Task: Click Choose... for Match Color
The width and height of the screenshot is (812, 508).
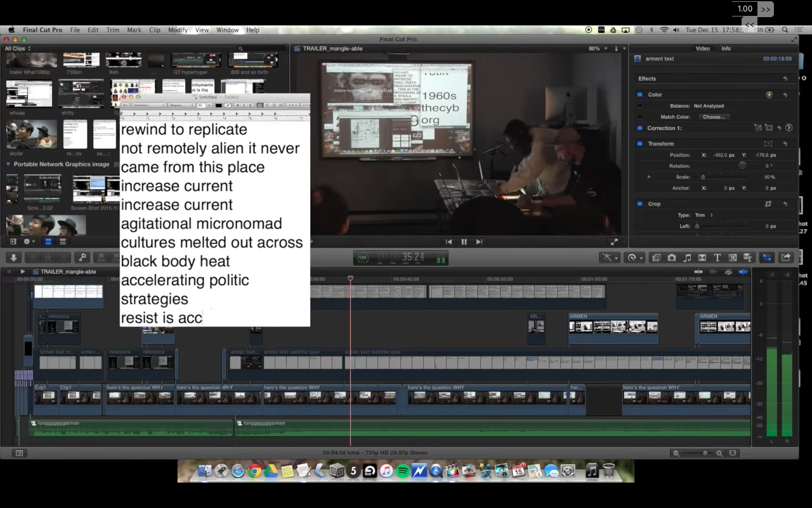Action: click(x=714, y=117)
